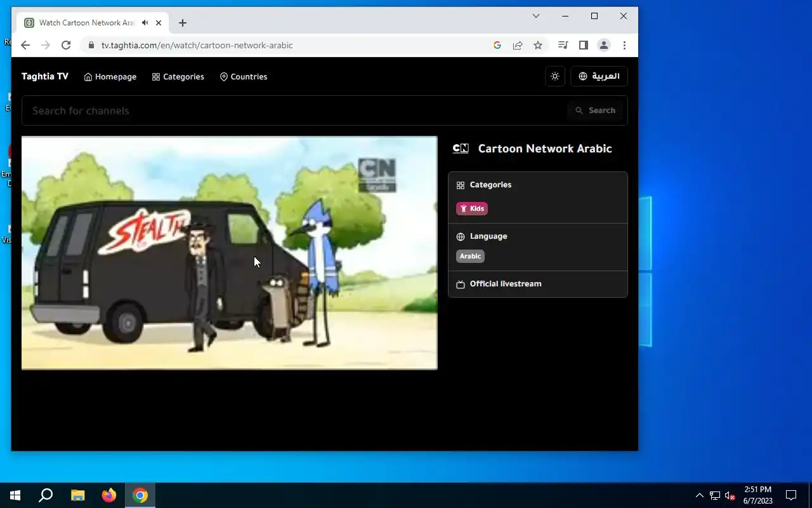Open the taskbar clock and date
Screen dimensions: 812x508
click(x=757, y=495)
